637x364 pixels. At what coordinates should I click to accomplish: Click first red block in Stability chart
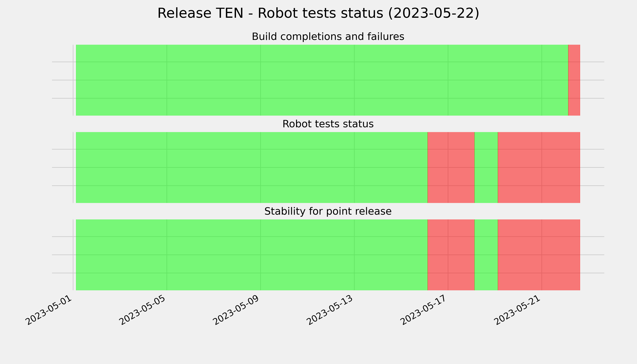pyautogui.click(x=451, y=255)
